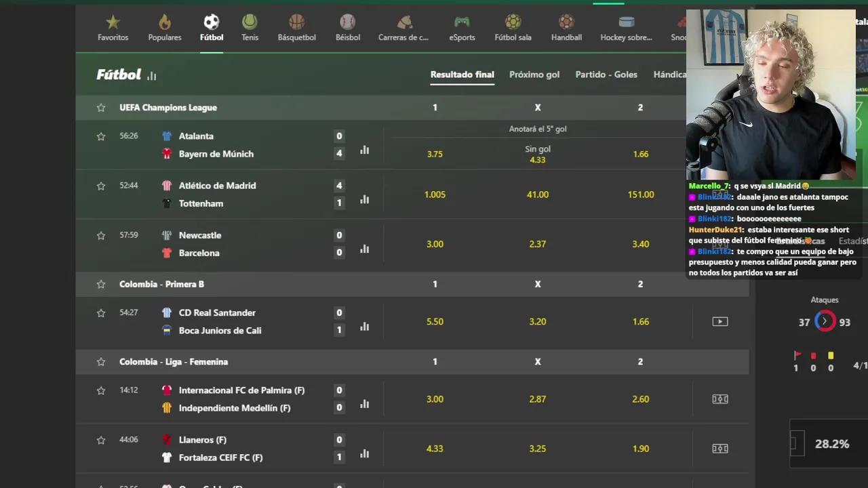Open the Hockey sobre hielo category
The width and height of the screenshot is (868, 488).
pyautogui.click(x=626, y=28)
